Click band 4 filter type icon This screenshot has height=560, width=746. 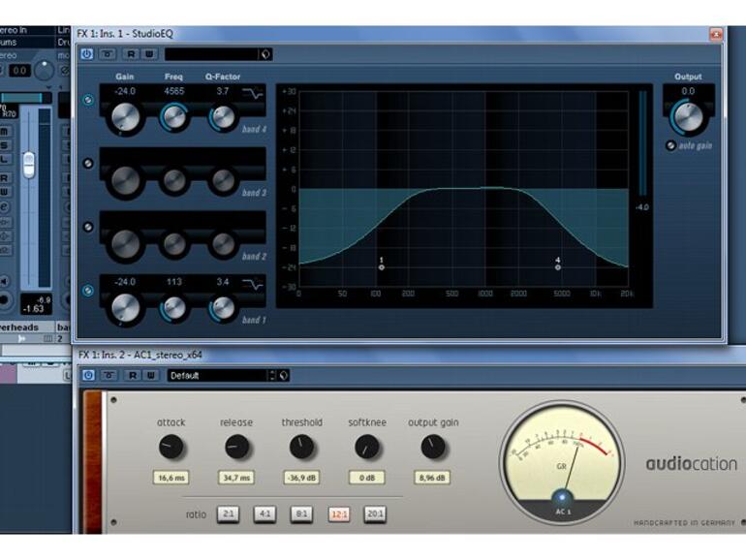pos(252,93)
